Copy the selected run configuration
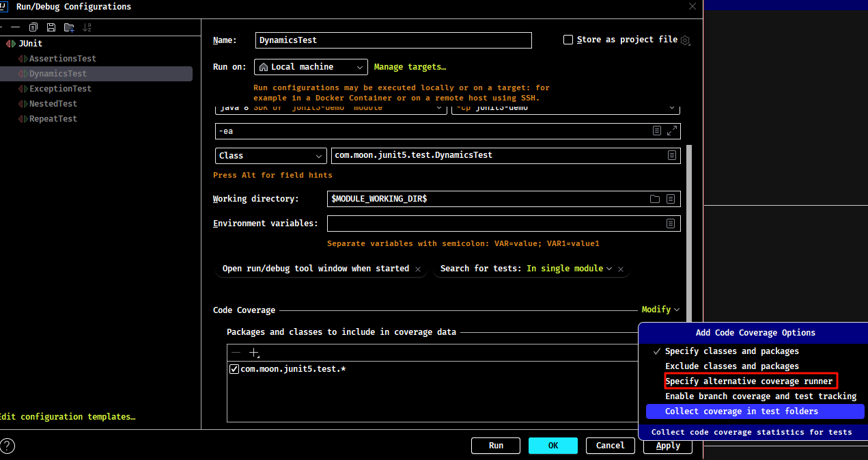This screenshot has height=460, width=868. pos(33,27)
